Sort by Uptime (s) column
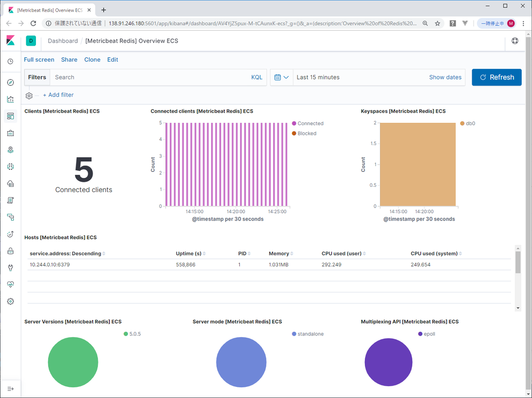This screenshot has height=398, width=532. coord(191,254)
